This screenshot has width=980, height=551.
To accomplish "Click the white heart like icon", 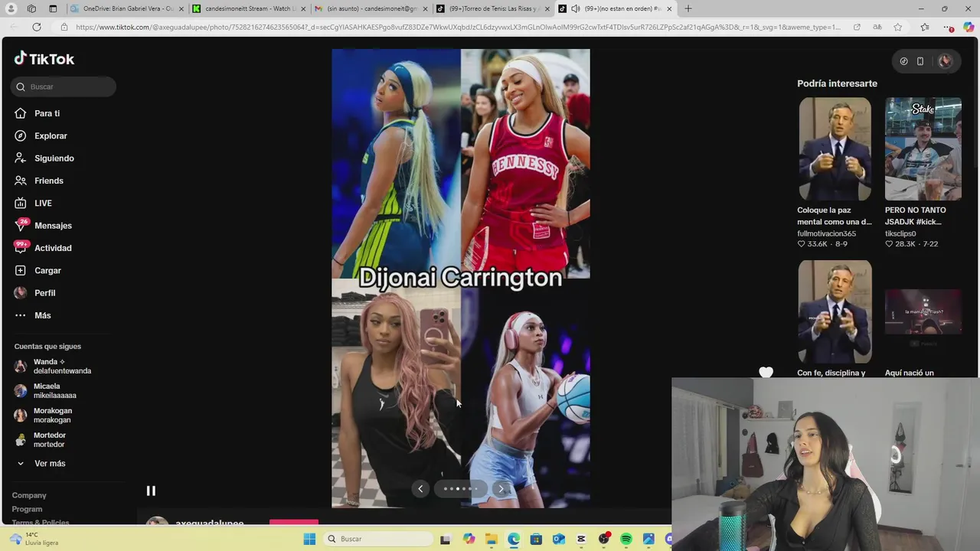I will [766, 373].
